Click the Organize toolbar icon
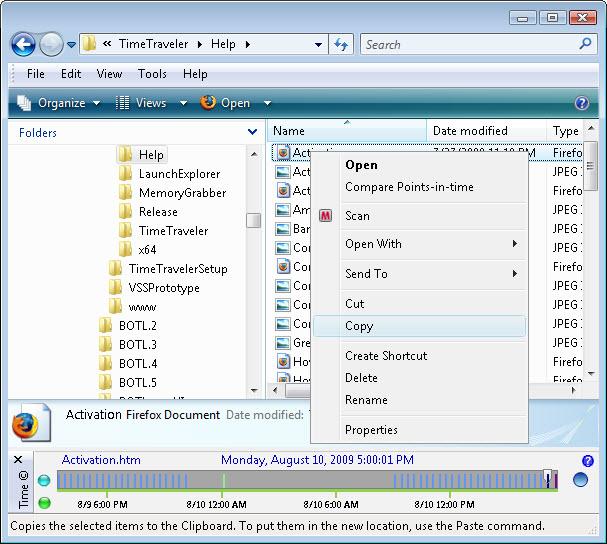This screenshot has width=607, height=544. [x=24, y=103]
